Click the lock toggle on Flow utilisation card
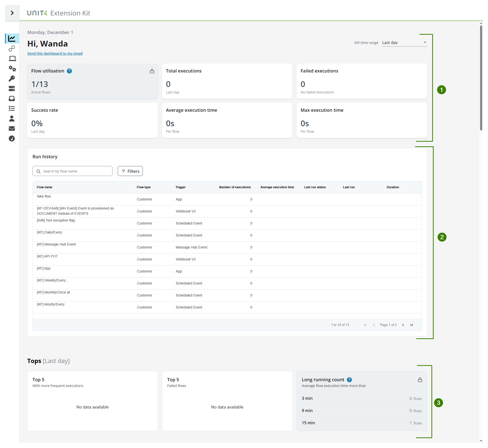This screenshot has width=488, height=448. (x=152, y=71)
